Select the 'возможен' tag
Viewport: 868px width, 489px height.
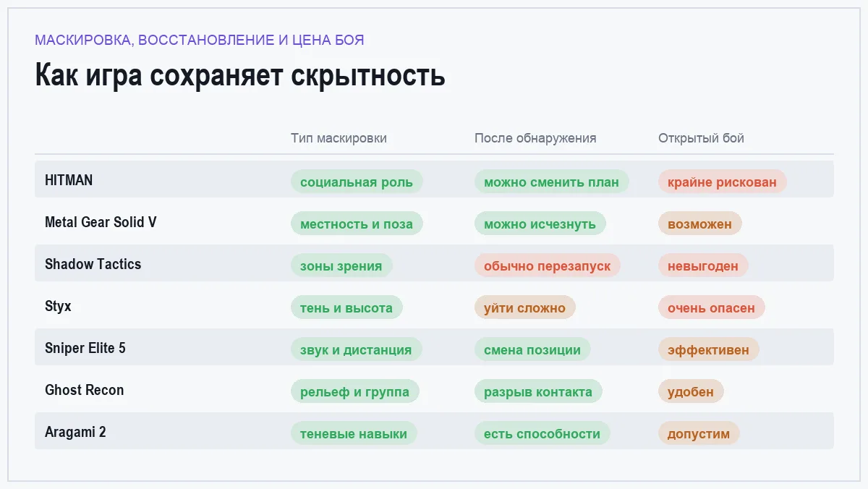pos(700,224)
